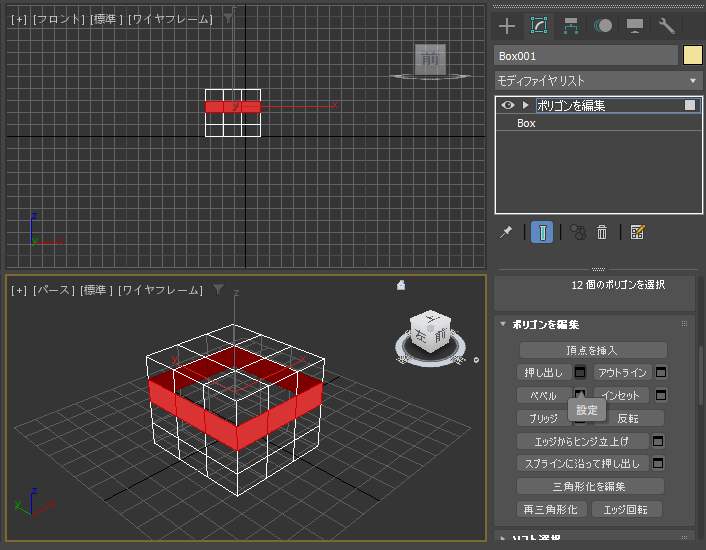
Task: Open アウトライン settings box icon
Action: (x=661, y=373)
